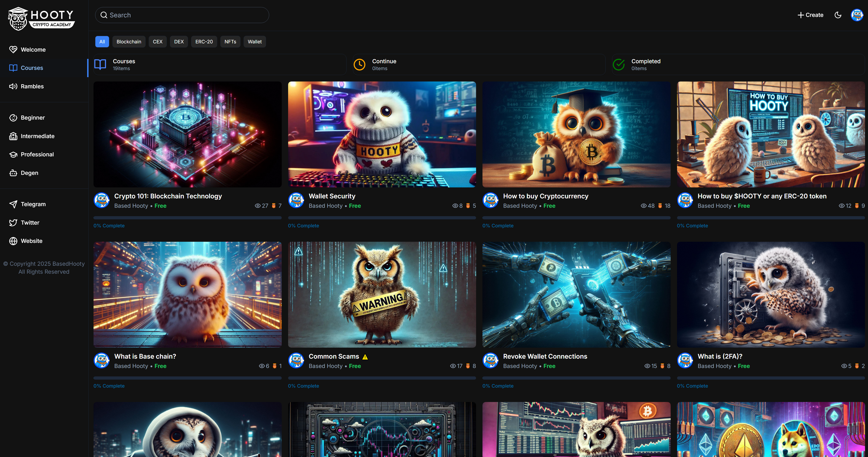Click views eye icon on Revoke Wallet Connections
868x457 pixels.
click(647, 366)
